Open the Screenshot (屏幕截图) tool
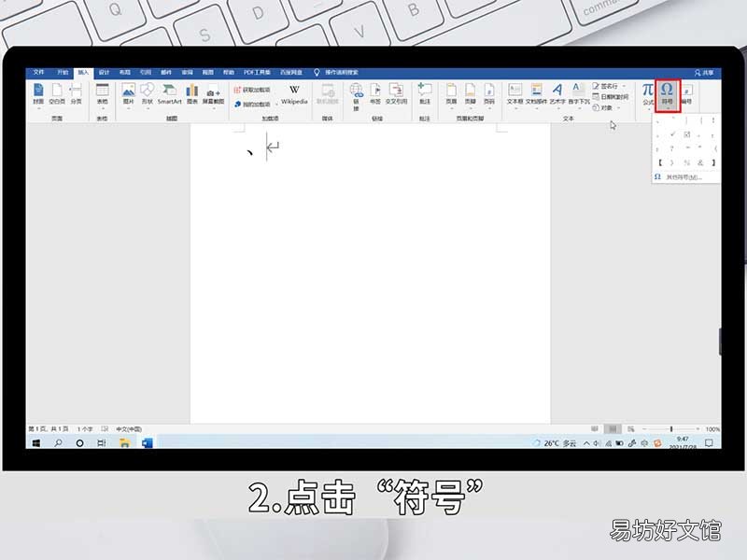This screenshot has width=747, height=560. coord(214,95)
